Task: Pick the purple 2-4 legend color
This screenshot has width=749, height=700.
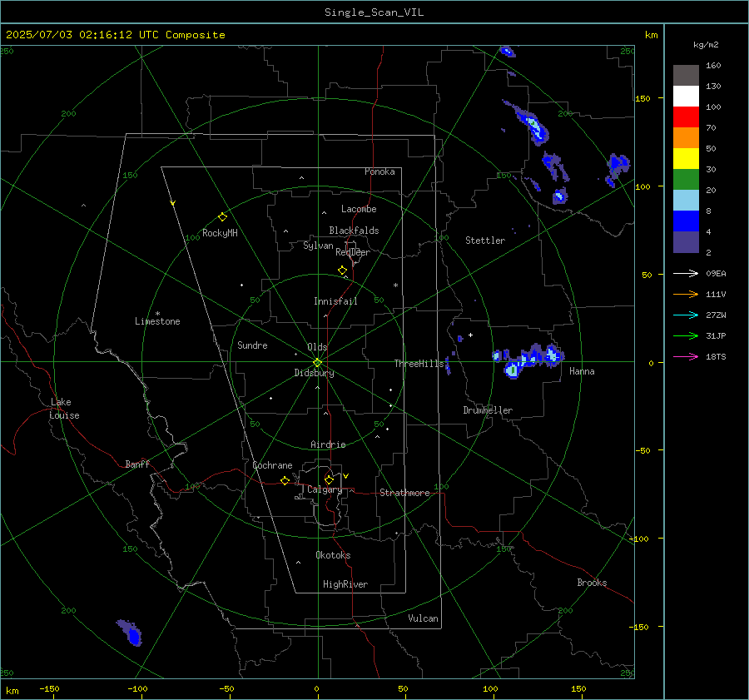Action: (686, 241)
